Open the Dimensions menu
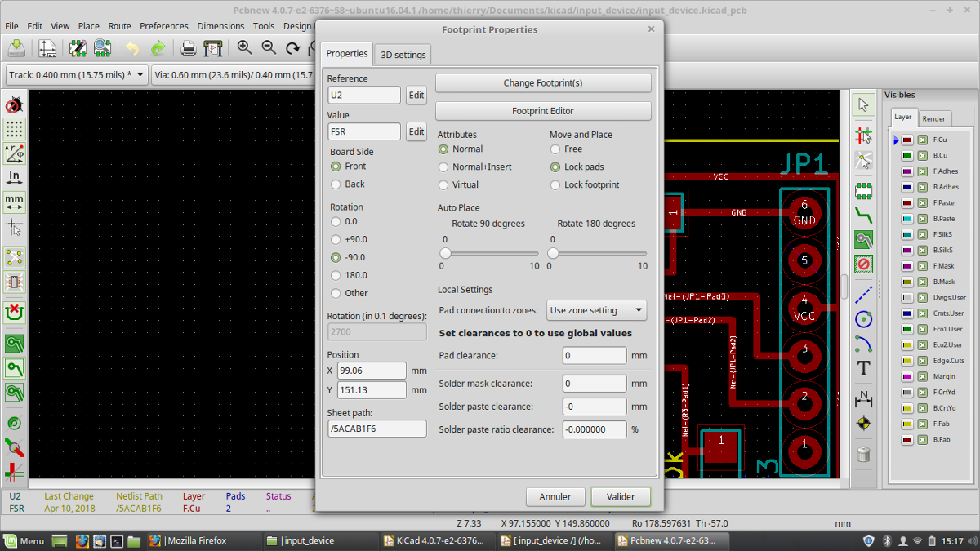980x551 pixels. click(x=220, y=26)
